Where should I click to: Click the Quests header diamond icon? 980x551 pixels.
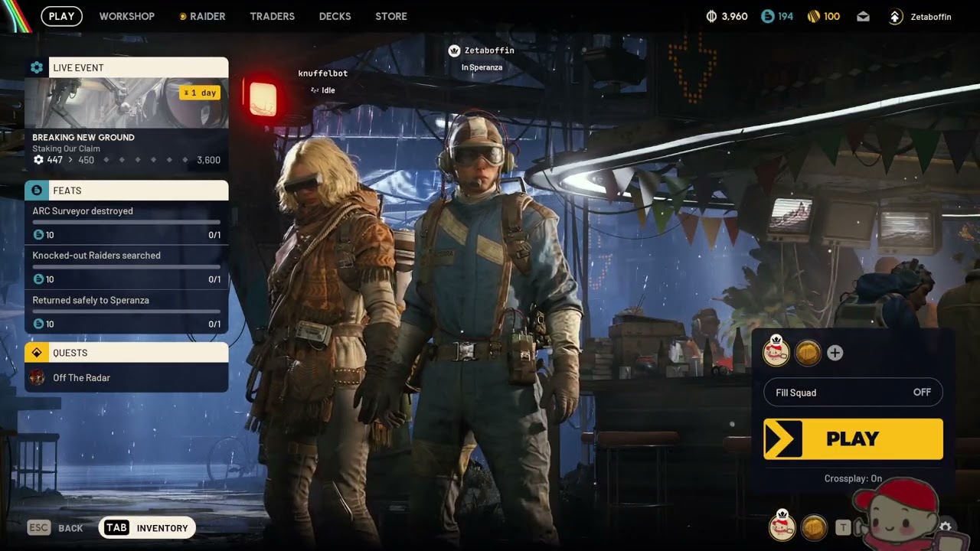36,353
